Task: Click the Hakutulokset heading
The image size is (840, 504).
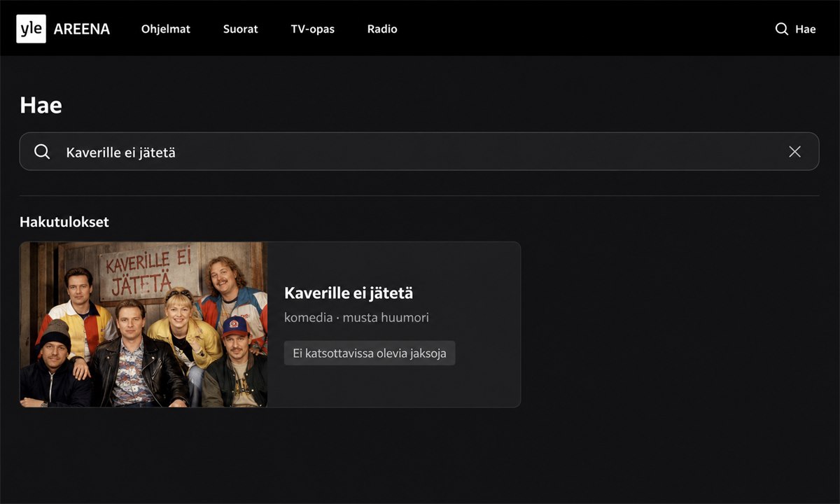Action: click(x=64, y=222)
